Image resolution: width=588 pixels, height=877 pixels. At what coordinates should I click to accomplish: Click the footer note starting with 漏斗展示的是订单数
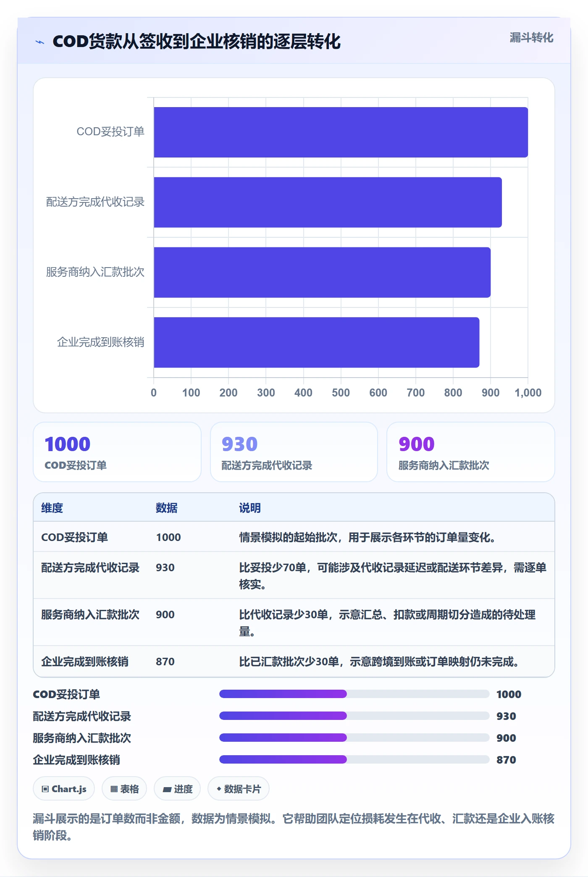click(x=294, y=827)
